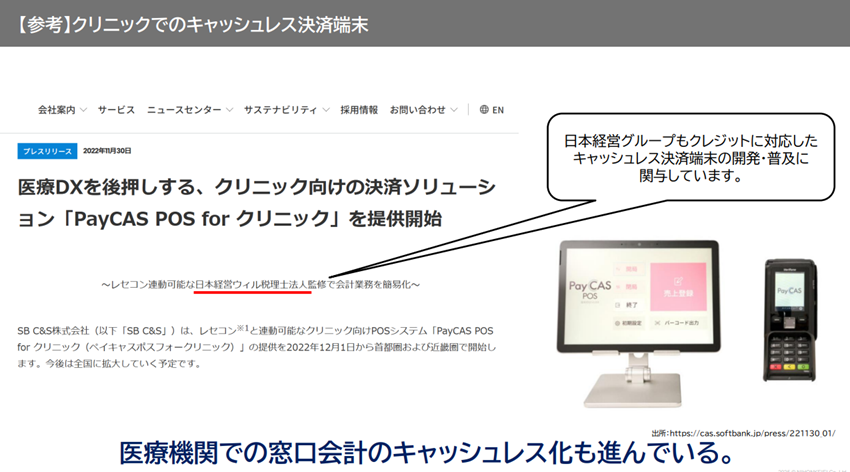Click the pink 売上登録 button on tablet
This screenshot has width=850, height=472.
678,287
